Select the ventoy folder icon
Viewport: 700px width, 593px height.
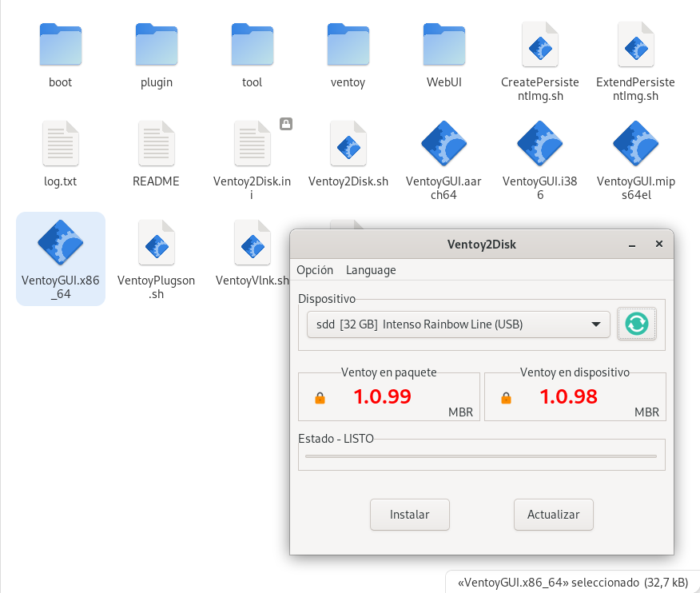348,44
